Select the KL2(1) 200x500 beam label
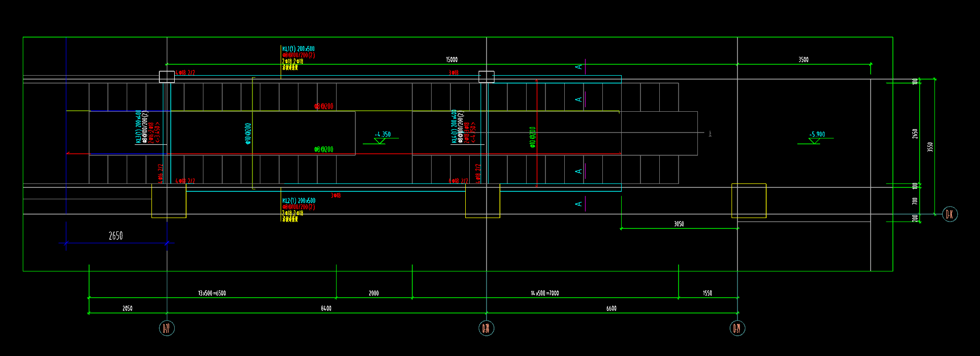This screenshot has width=980, height=356. coord(298,201)
